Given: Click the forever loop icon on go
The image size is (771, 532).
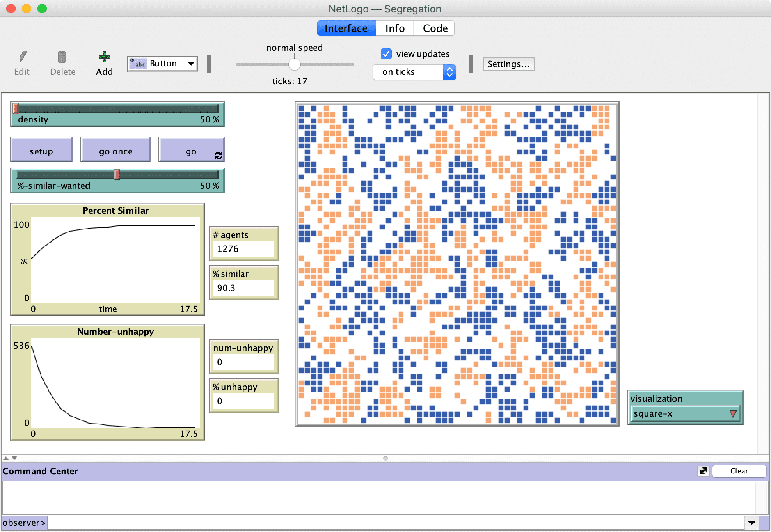Looking at the screenshot, I should tap(219, 156).
